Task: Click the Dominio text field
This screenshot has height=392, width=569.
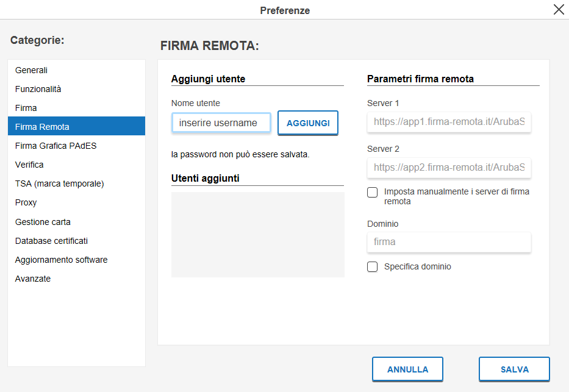Action: (449, 242)
